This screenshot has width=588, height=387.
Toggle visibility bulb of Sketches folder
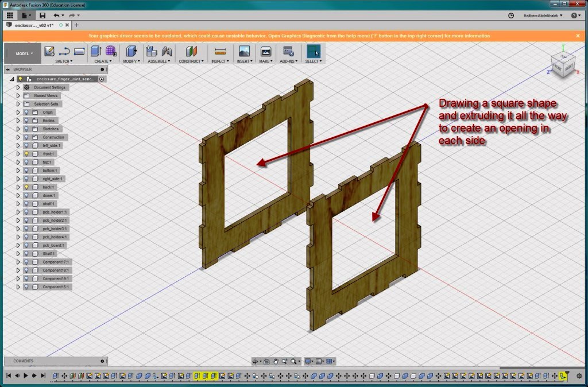26,129
